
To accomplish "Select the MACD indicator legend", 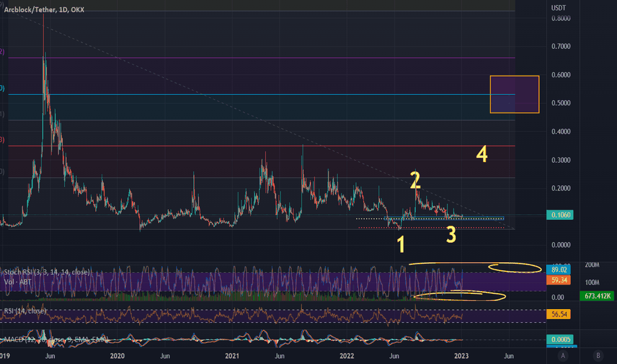I will 55,340.
